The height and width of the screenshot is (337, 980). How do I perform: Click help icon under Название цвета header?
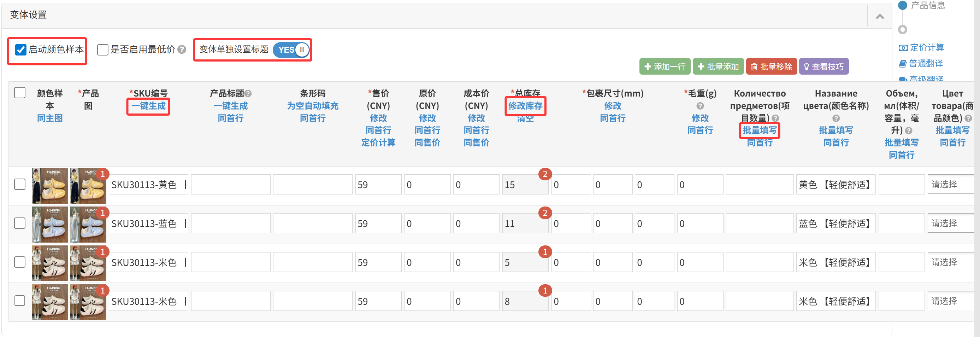coord(836,118)
